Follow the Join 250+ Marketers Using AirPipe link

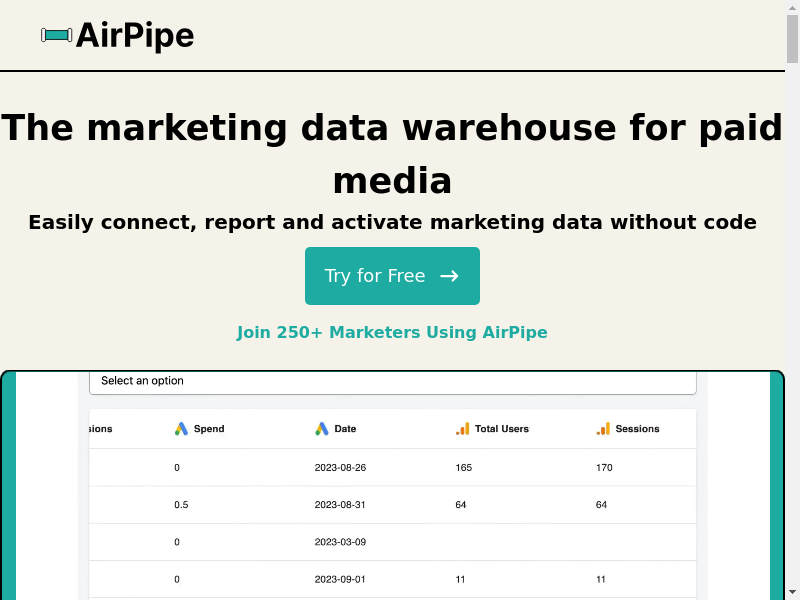392,332
